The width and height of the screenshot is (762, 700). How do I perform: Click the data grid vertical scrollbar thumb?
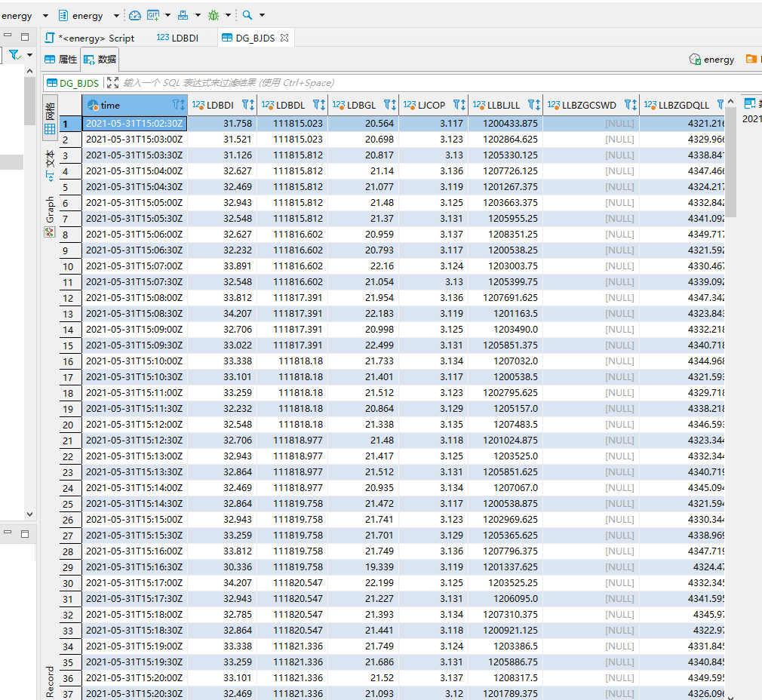coord(731,161)
